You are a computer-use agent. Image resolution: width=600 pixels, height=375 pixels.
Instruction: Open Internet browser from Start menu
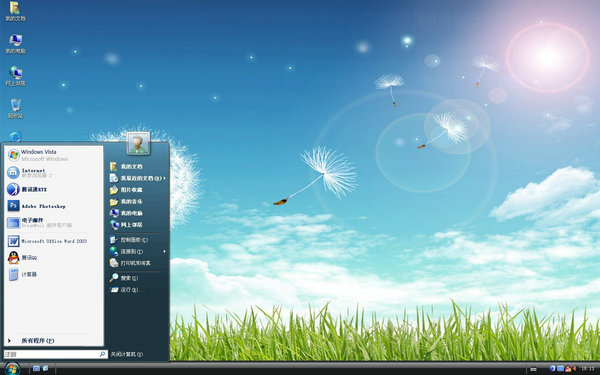54,173
